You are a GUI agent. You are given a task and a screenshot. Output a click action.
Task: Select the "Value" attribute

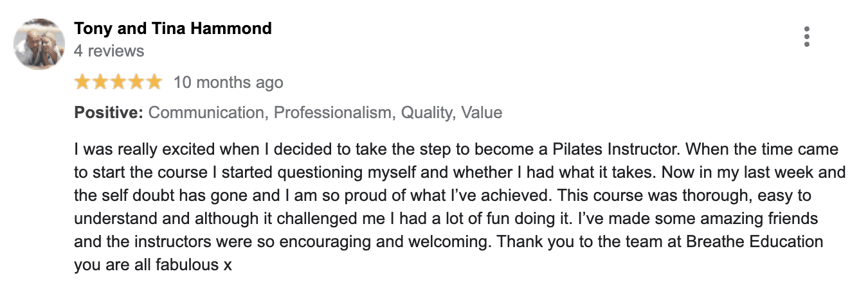[481, 113]
